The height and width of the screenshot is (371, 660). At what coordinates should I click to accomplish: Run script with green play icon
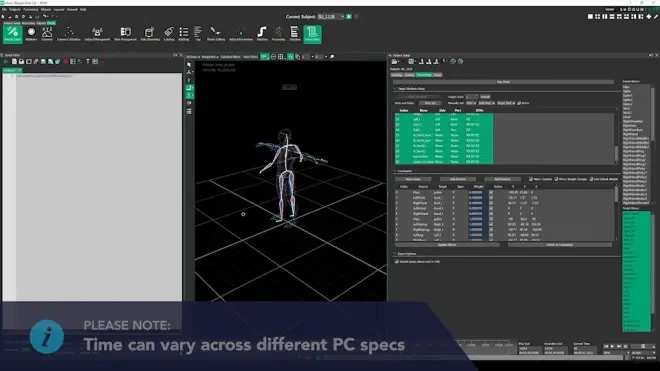(6, 61)
